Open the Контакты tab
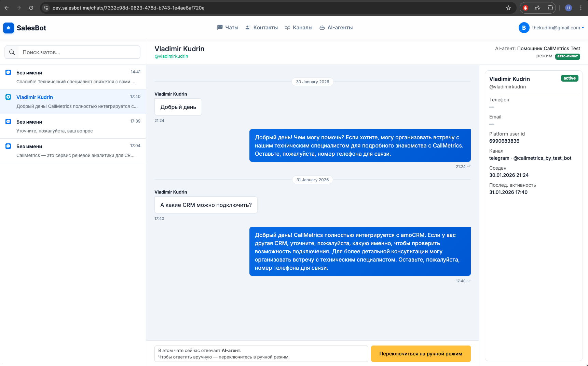This screenshot has width=588, height=366. point(261,28)
